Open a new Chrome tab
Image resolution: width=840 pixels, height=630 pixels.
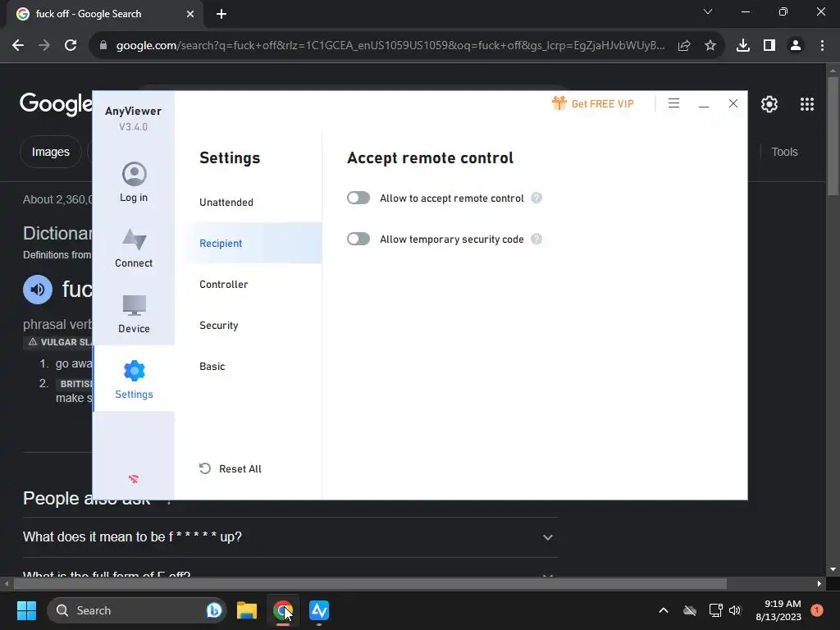pos(221,14)
